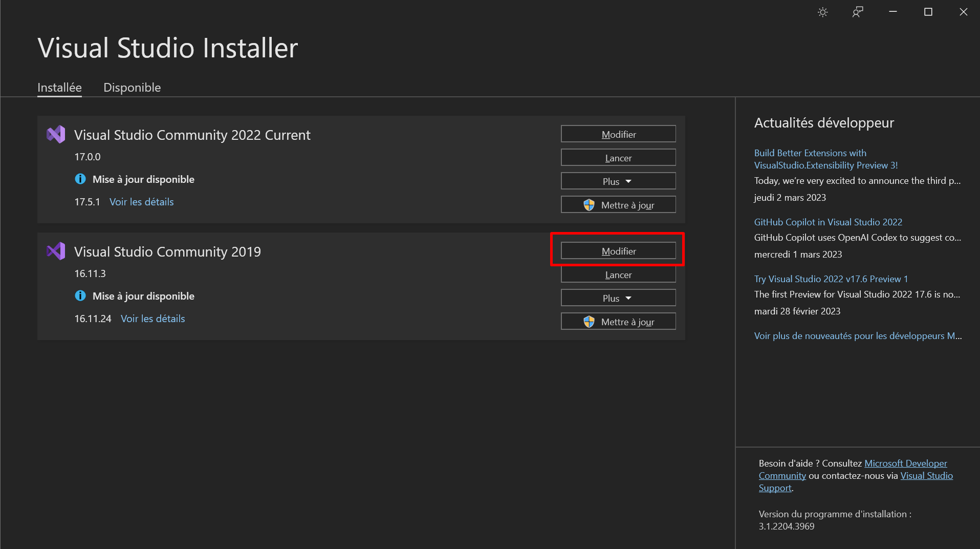Viewport: 980px width, 549px height.
Task: Switch to the Disponible tab
Action: point(132,88)
